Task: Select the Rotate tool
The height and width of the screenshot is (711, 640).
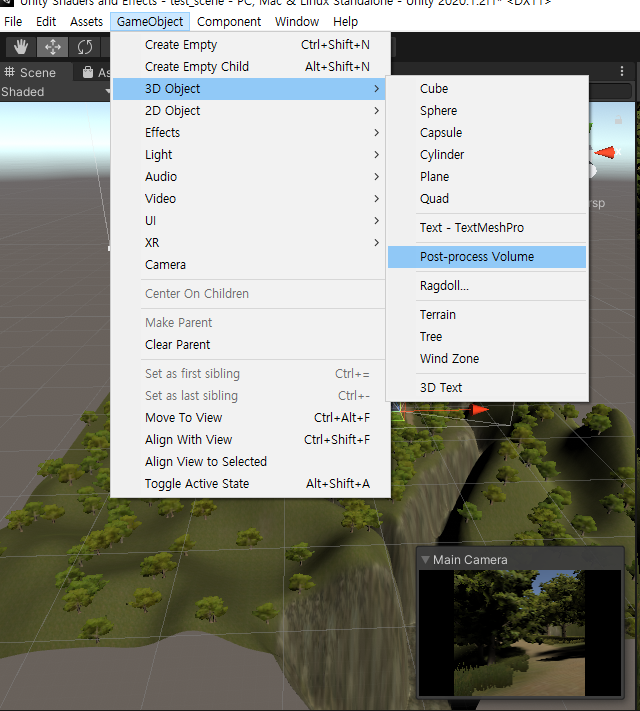Action: click(85, 47)
